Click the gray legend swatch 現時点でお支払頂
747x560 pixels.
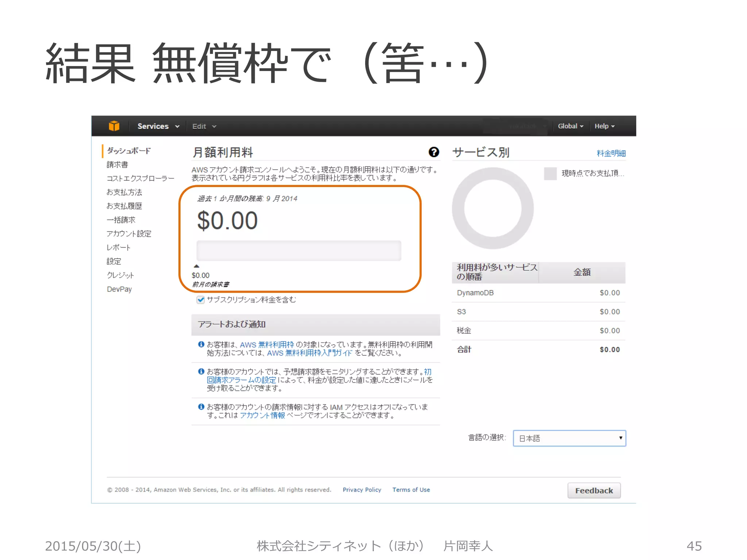(550, 174)
